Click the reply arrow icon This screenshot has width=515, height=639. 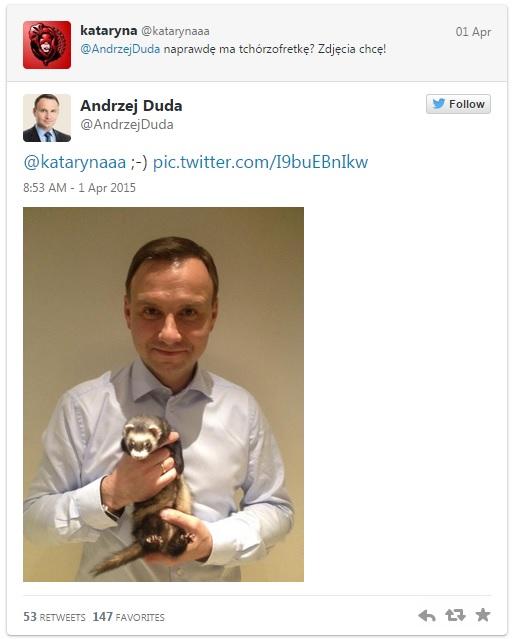[x=427, y=616]
